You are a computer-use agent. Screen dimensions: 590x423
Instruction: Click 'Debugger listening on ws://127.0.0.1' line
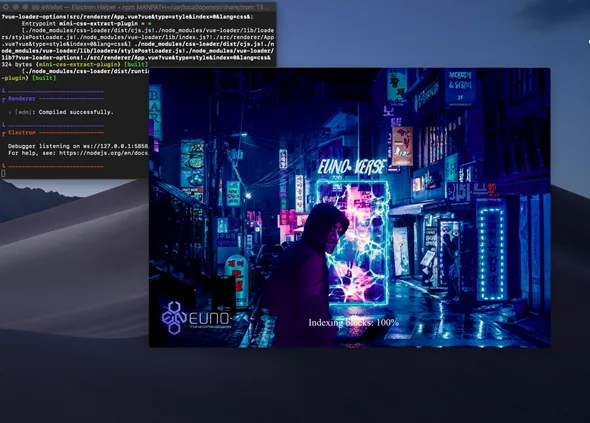click(x=78, y=146)
